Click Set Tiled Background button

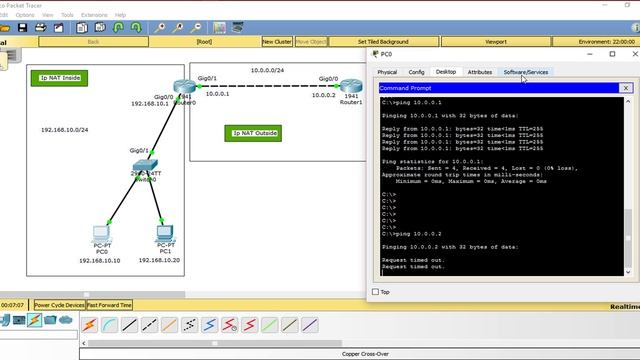pyautogui.click(x=383, y=42)
